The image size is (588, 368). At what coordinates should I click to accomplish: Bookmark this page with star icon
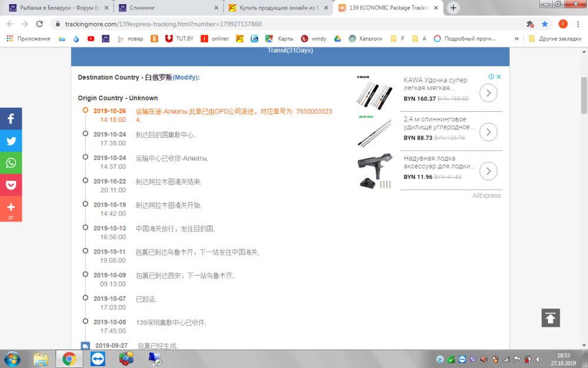(x=544, y=24)
